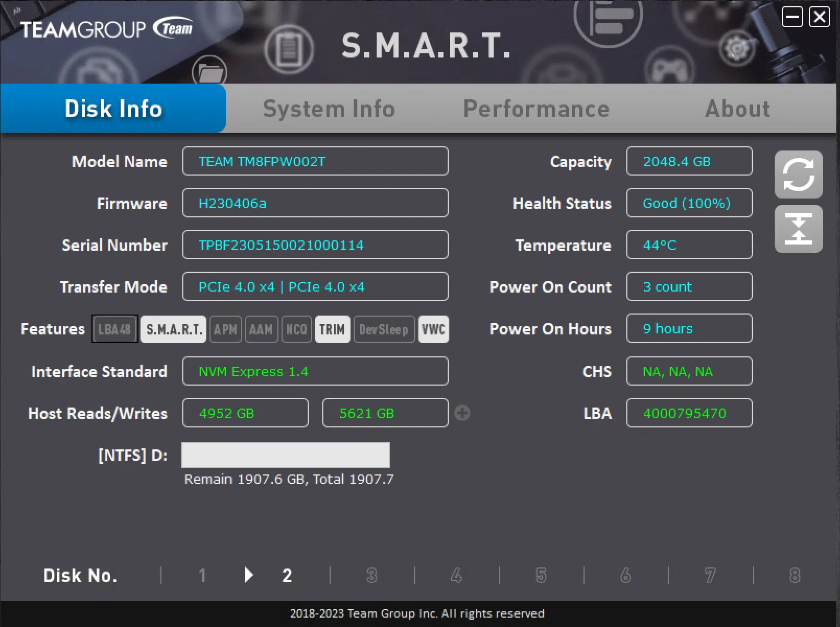Click the copyright text at bottom
Screen dimensions: 840x627
(x=417, y=613)
